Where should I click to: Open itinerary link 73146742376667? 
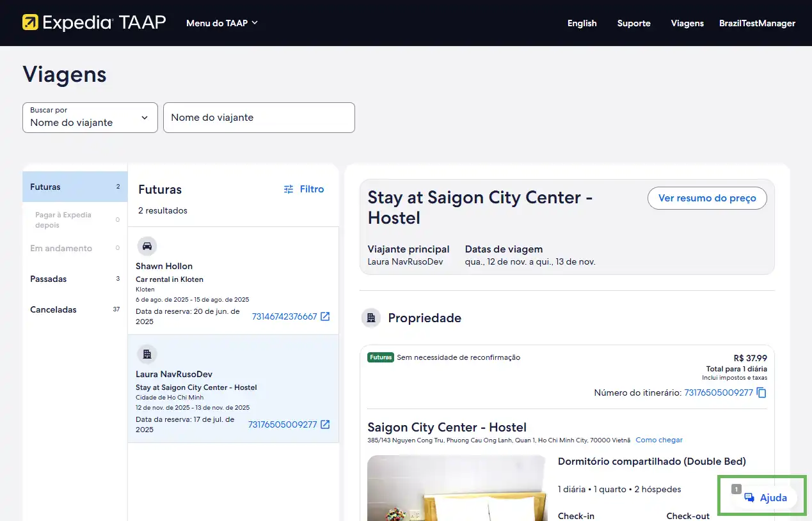[284, 316]
